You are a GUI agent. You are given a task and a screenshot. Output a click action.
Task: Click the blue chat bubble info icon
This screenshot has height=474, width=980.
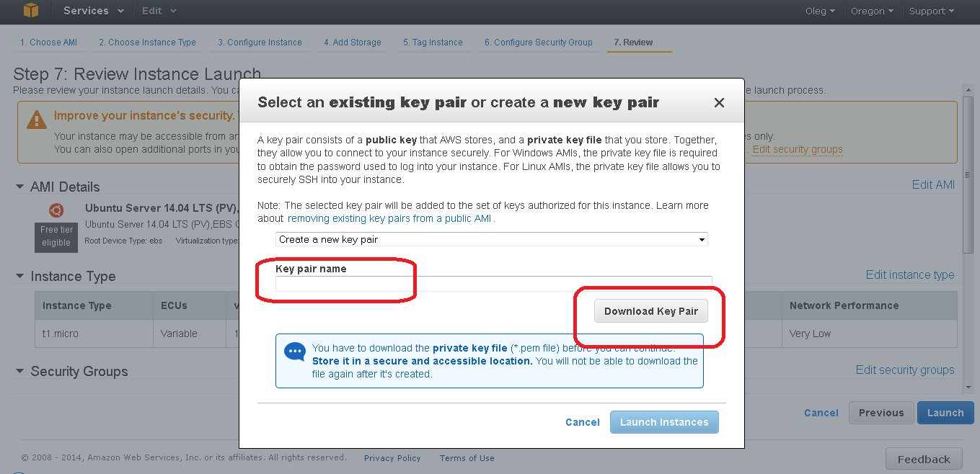coord(295,352)
